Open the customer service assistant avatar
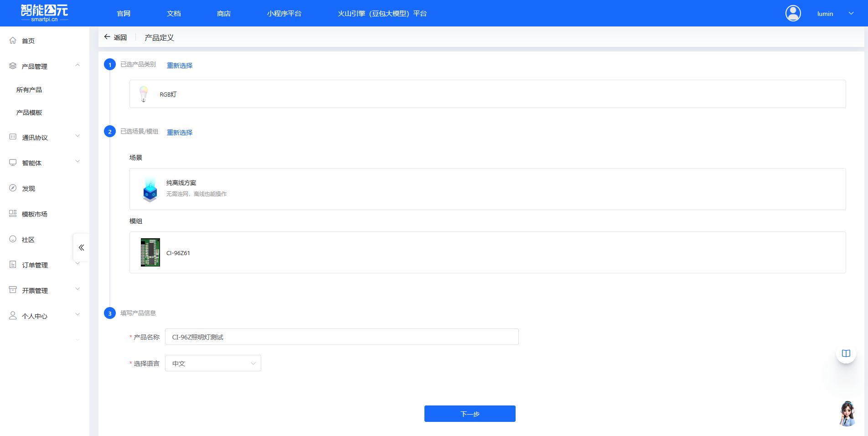The width and height of the screenshot is (868, 436). (x=847, y=414)
